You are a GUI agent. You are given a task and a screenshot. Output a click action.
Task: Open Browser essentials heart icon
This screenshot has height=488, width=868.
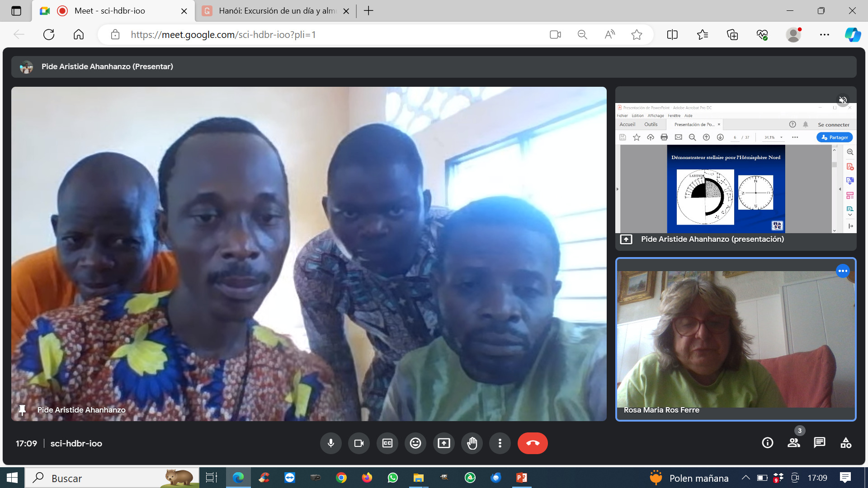(x=762, y=34)
